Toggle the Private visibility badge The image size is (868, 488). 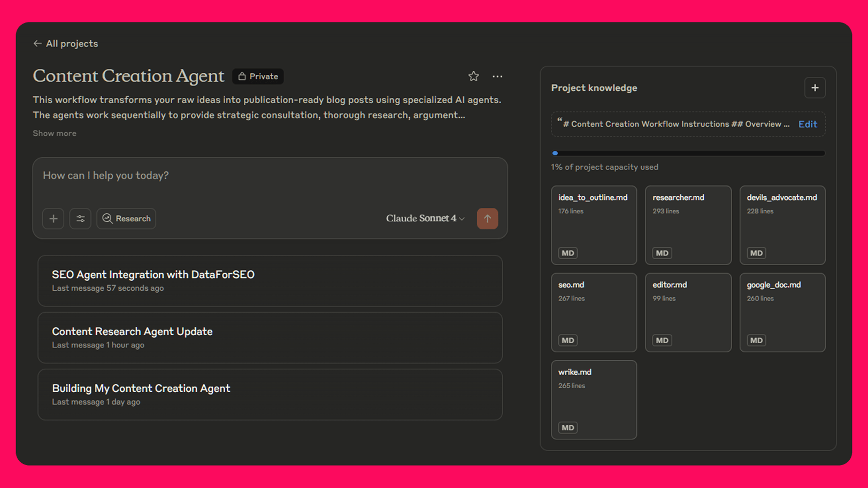tap(258, 76)
